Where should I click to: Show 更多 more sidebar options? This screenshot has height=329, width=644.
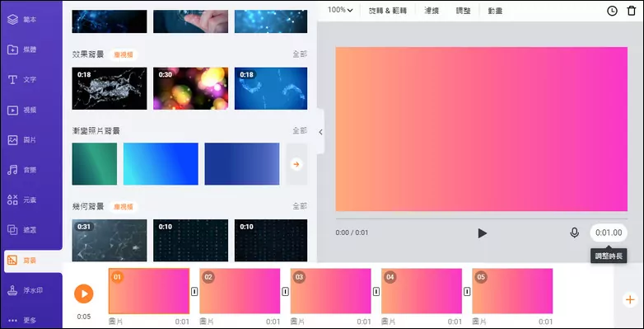pyautogui.click(x=22, y=321)
